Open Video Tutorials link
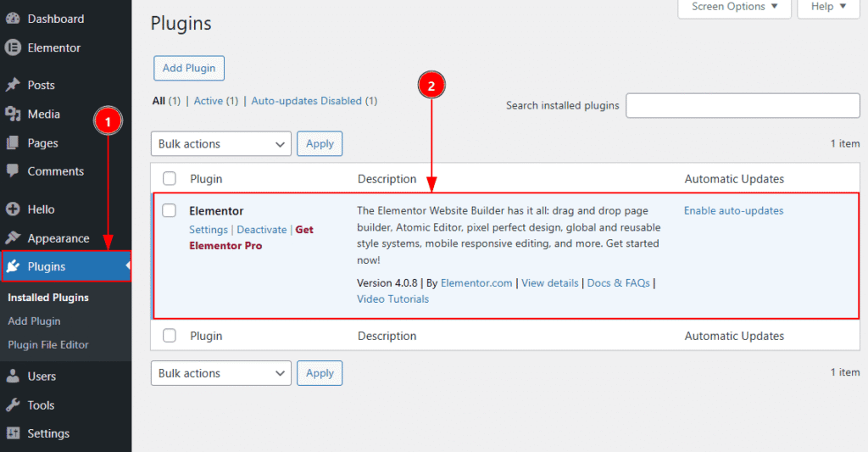The width and height of the screenshot is (868, 452). [392, 299]
